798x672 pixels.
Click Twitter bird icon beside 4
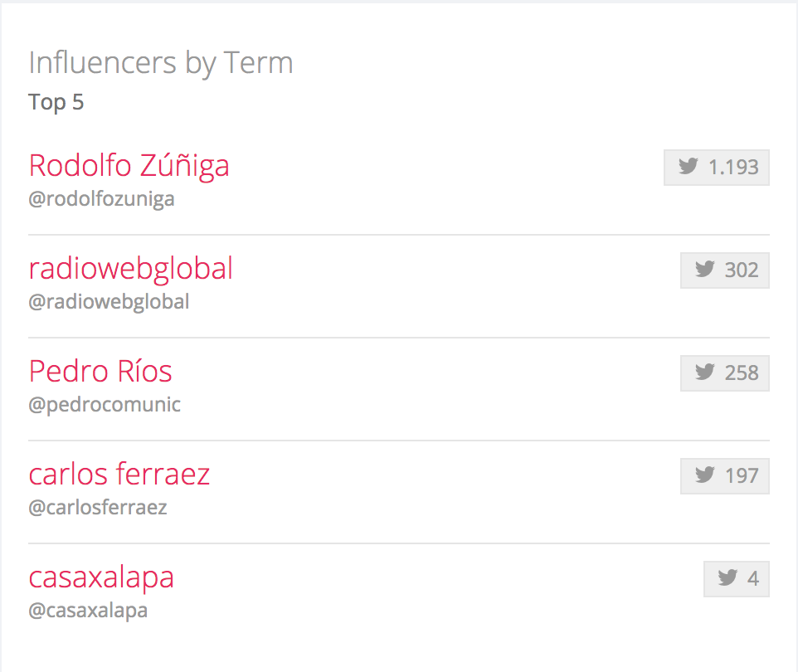727,578
